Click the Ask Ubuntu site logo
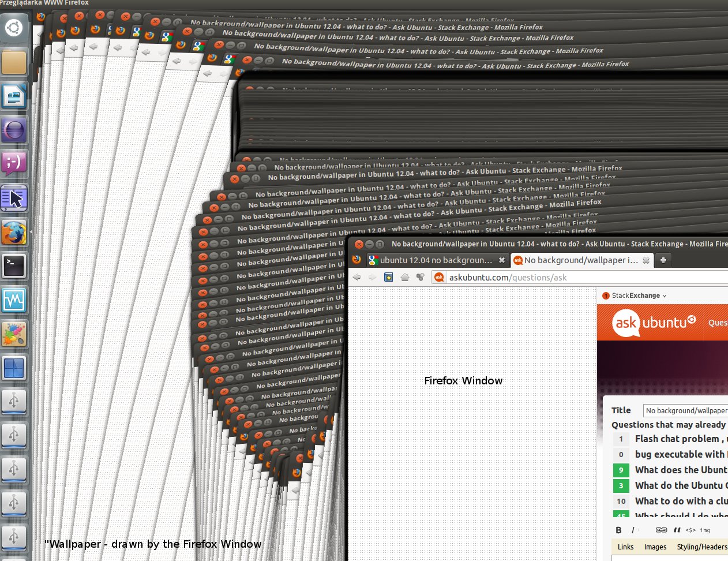This screenshot has height=561, width=728. [x=654, y=323]
